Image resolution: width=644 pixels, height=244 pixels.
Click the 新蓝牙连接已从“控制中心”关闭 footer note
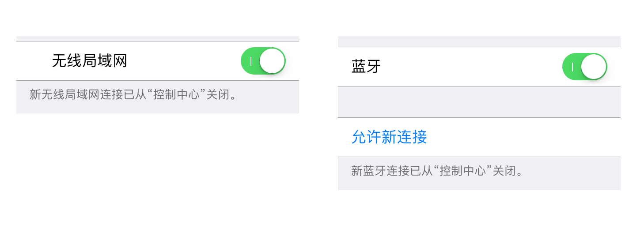point(437,171)
